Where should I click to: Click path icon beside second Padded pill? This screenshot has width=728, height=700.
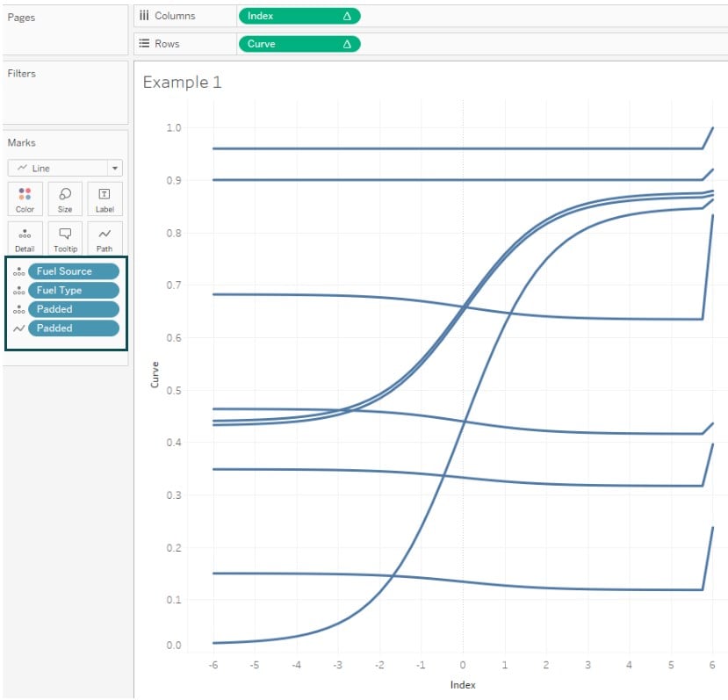click(x=19, y=328)
